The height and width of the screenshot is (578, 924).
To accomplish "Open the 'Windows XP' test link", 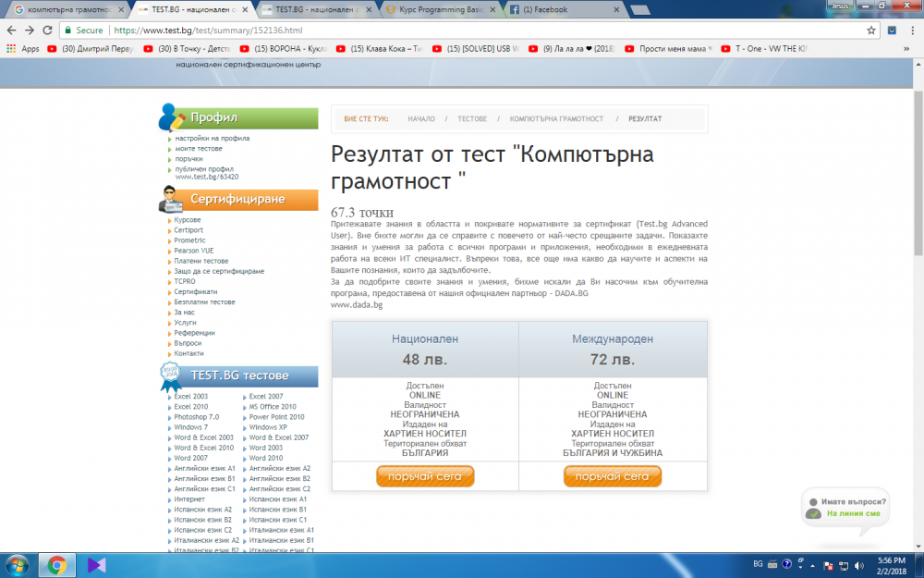I will pyautogui.click(x=268, y=427).
